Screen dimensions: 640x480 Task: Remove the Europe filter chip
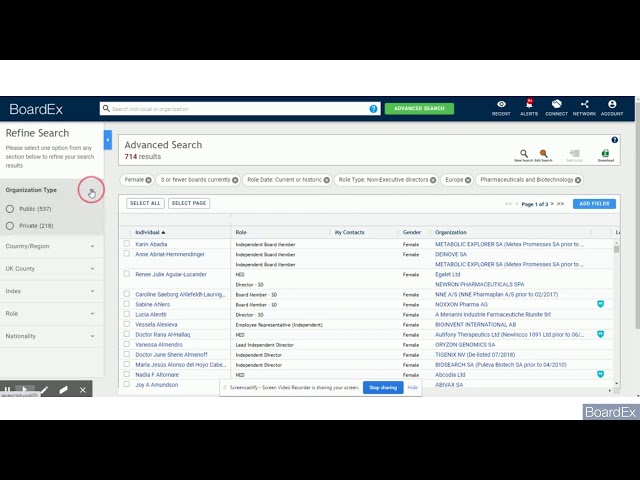(468, 180)
